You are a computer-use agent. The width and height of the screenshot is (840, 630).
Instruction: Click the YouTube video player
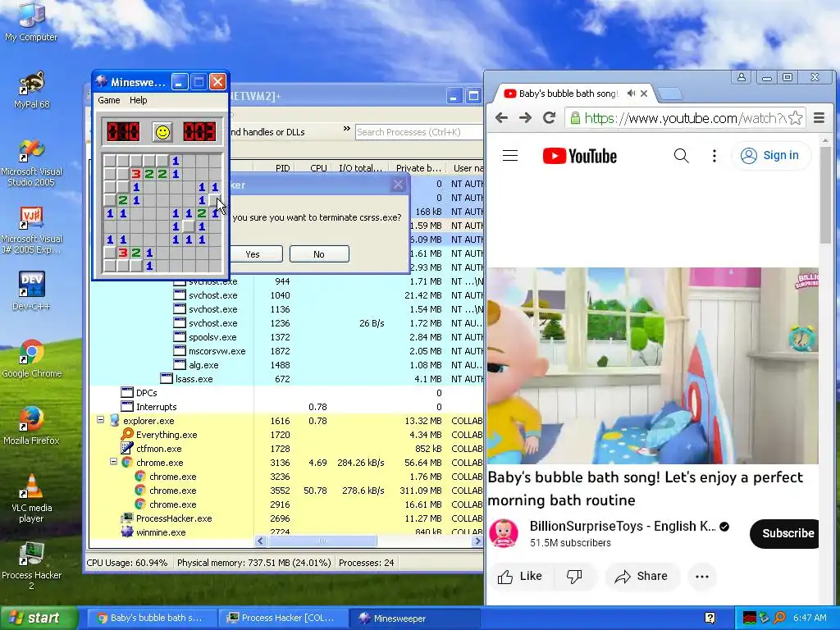pyautogui.click(x=652, y=365)
